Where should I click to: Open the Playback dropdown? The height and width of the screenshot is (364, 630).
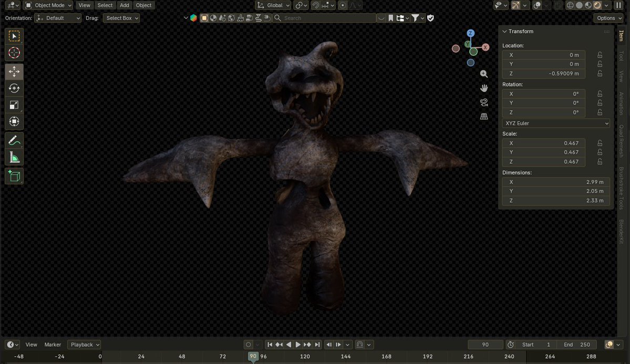pyautogui.click(x=85, y=345)
